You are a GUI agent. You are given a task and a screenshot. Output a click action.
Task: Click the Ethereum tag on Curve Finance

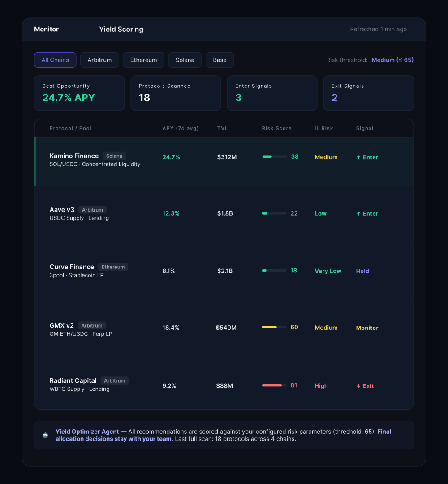(x=113, y=267)
